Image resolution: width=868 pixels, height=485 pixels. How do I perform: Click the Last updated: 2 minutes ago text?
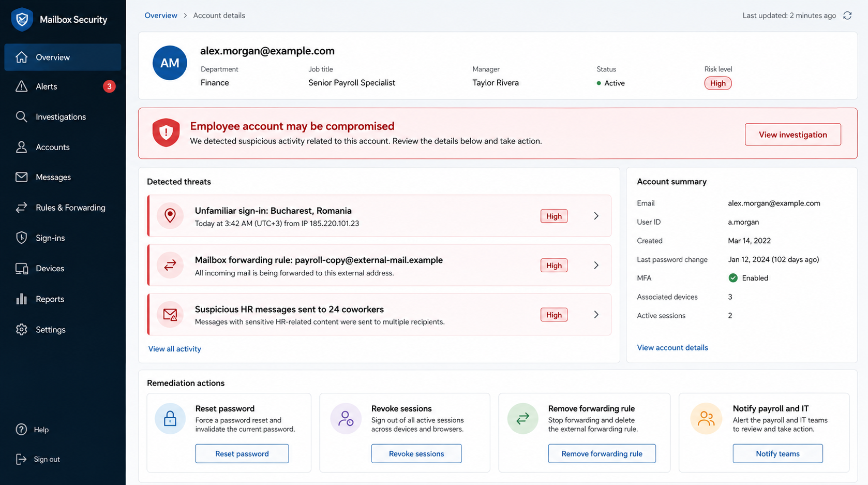tap(789, 16)
